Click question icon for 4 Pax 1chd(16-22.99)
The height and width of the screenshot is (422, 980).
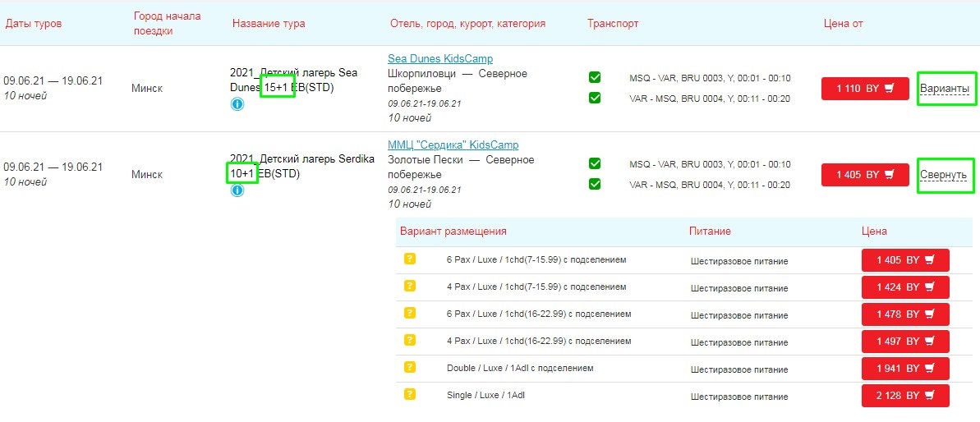click(x=409, y=340)
